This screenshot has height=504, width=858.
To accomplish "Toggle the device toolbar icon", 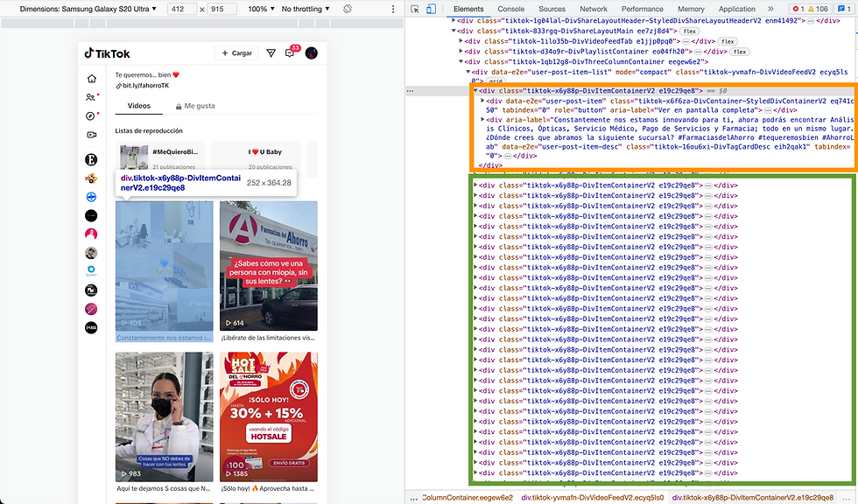I will click(431, 9).
